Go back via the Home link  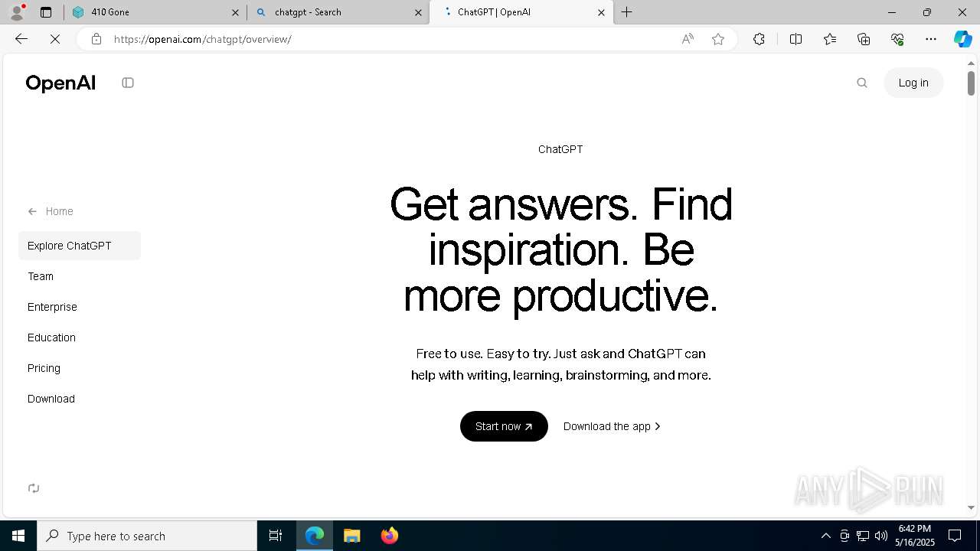(51, 211)
